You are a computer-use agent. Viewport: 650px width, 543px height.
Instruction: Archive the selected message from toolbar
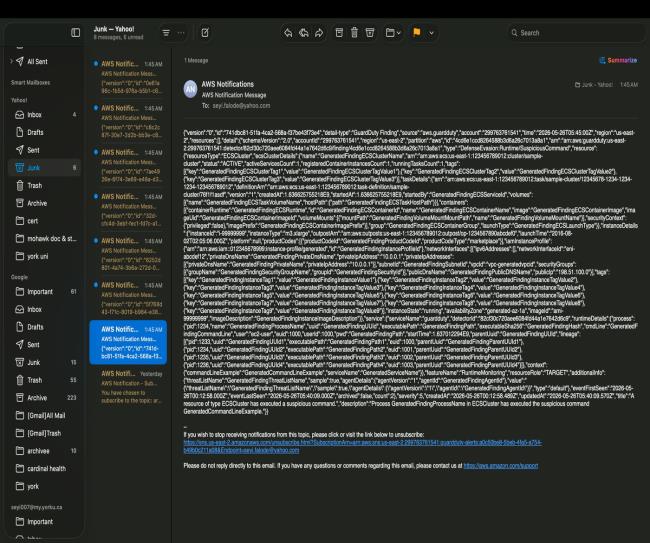(339, 32)
